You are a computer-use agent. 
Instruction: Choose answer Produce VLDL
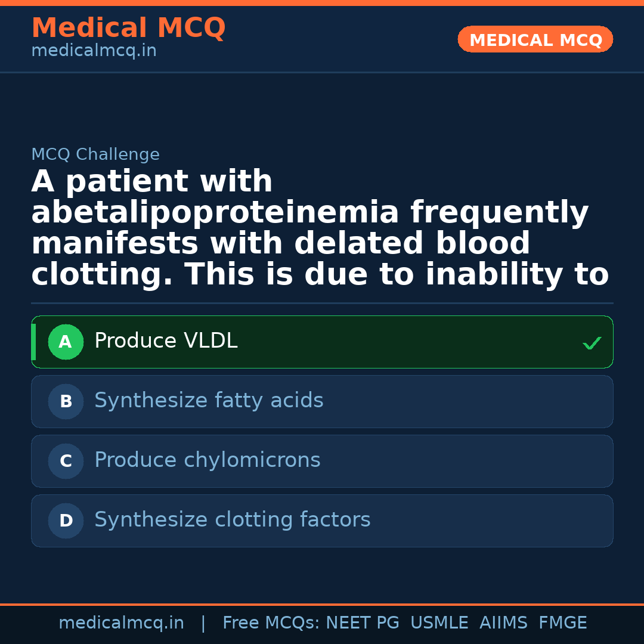point(166,341)
